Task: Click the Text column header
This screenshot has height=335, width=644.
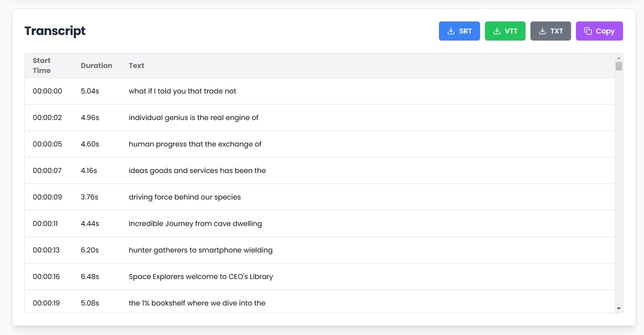Action: (x=136, y=65)
